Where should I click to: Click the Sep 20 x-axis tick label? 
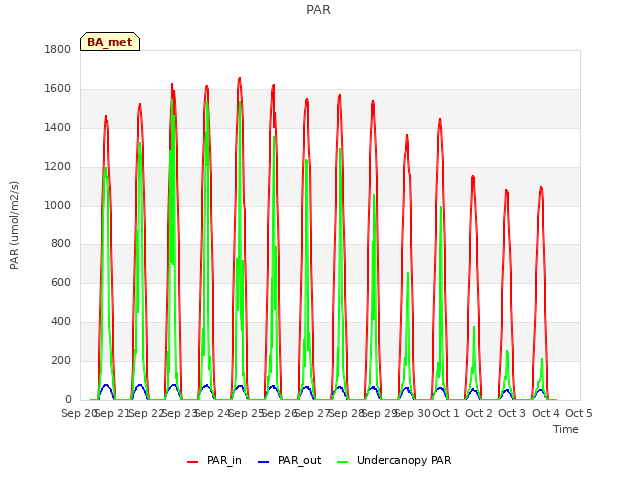[x=79, y=413]
